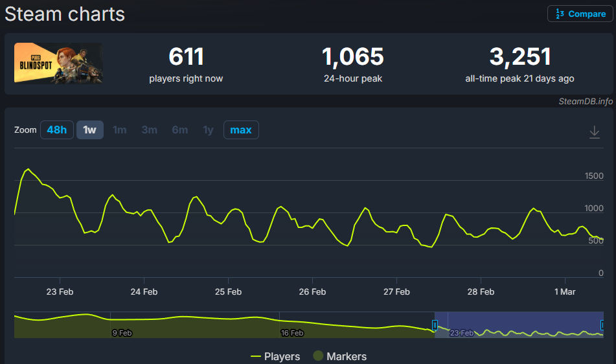Viewport: 616px width, 364px height.
Task: Choose the 1m zoom option
Action: (119, 130)
